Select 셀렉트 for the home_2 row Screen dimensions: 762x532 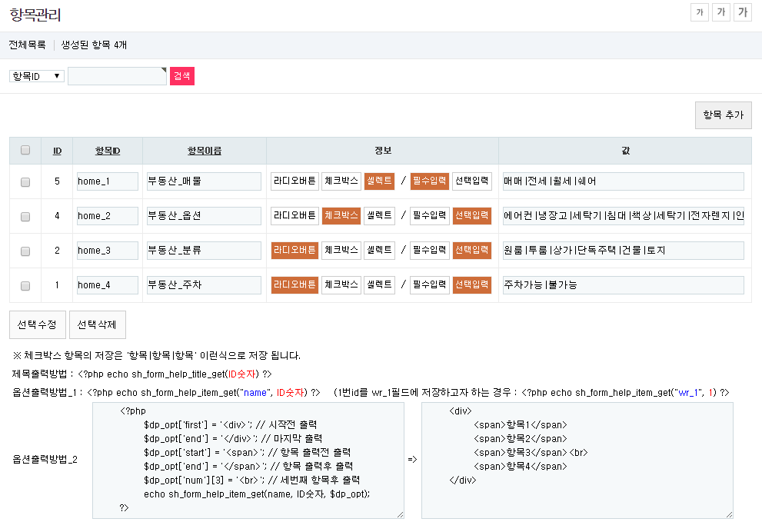tap(379, 216)
